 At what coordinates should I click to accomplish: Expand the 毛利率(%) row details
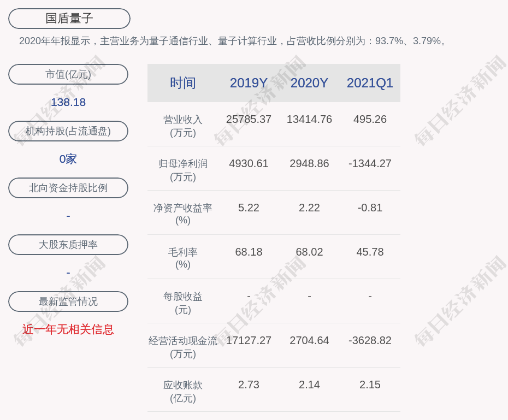point(182,258)
